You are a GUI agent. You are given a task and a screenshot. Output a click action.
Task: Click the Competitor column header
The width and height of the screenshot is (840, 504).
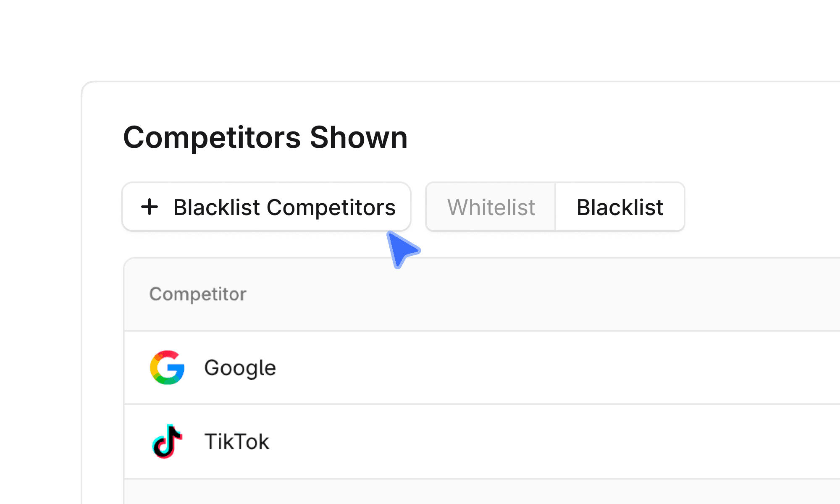pyautogui.click(x=197, y=294)
